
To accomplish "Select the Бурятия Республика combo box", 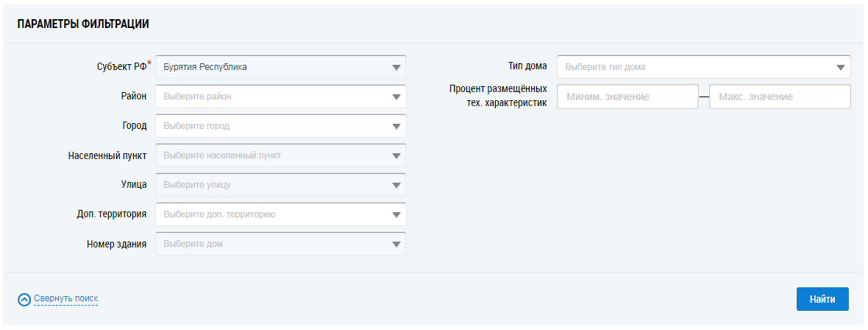I will (272, 67).
